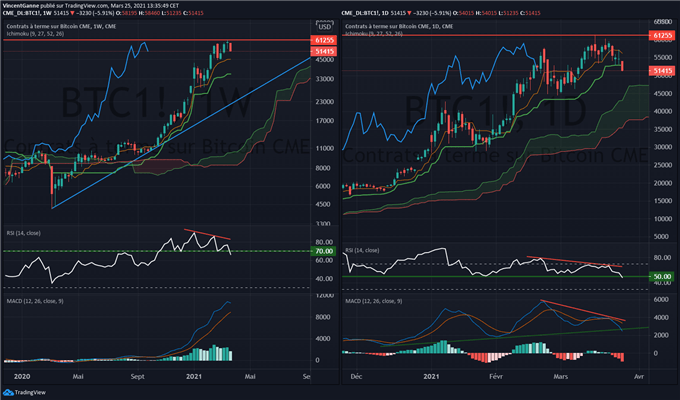The height and width of the screenshot is (400, 680).
Task: Open the USD currency selector on weekly chart
Action: click(324, 26)
